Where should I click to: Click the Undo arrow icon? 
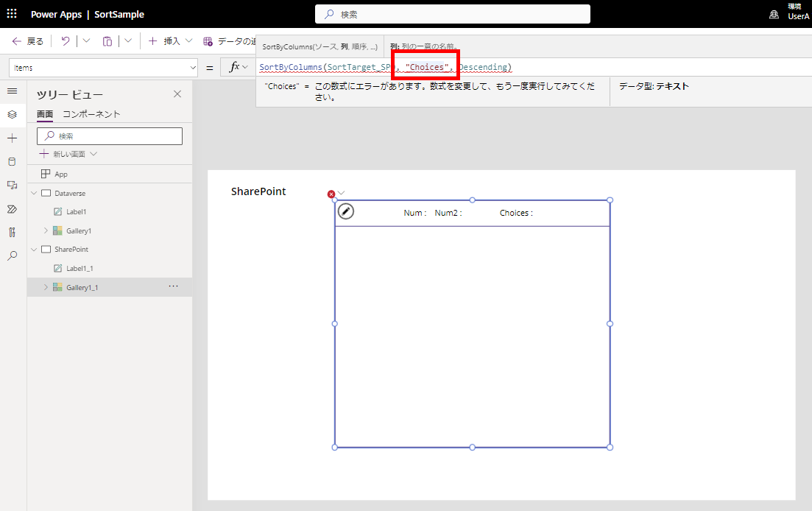(x=65, y=40)
